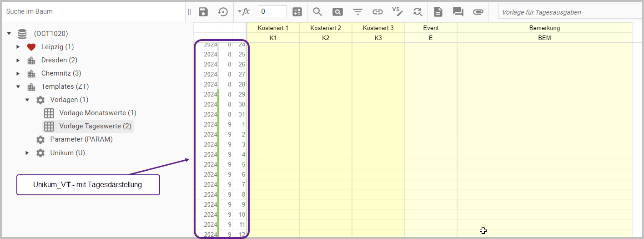Click the paperclip attachment icon
644x239 pixels.
pos(478,12)
